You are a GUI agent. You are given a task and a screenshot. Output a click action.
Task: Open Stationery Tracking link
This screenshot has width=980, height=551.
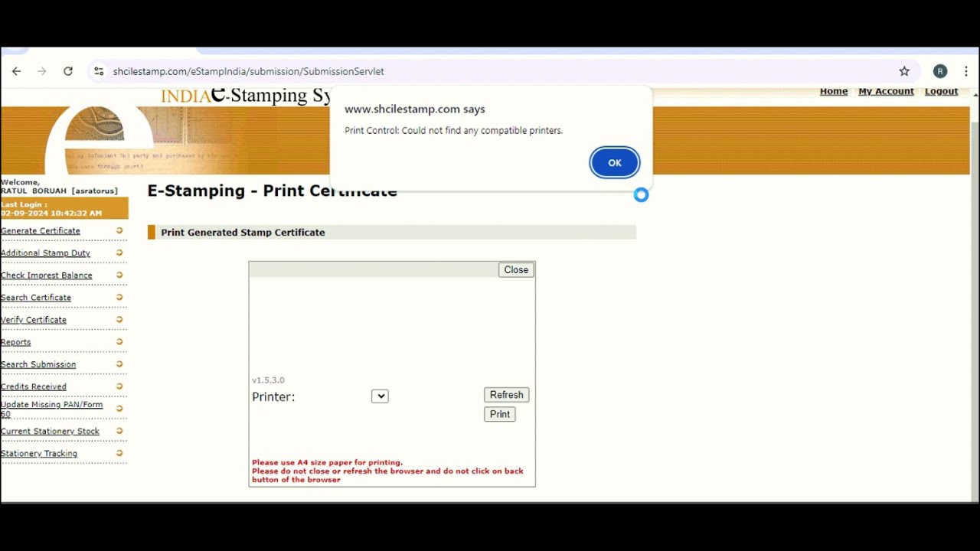click(39, 453)
